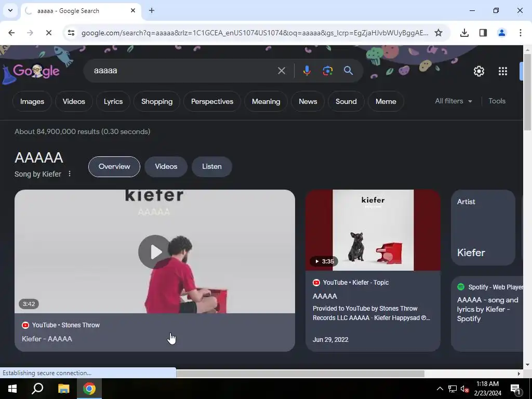The height and width of the screenshot is (399, 532).
Task: Open 'Kiefer - AAAAA' Stones Throw link
Action: tap(47, 339)
